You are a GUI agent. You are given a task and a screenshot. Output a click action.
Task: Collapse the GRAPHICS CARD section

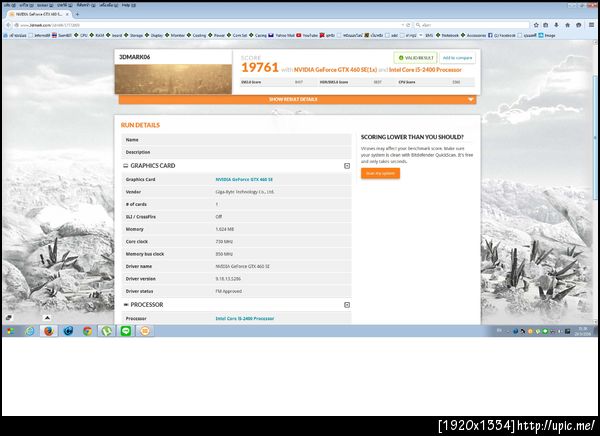[x=347, y=166]
